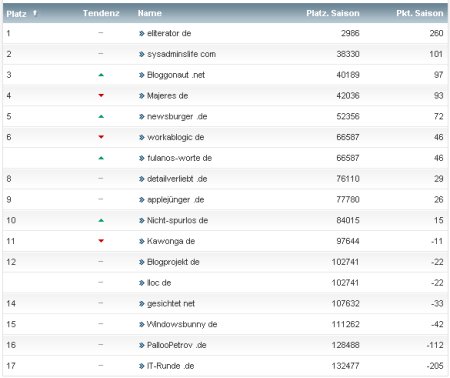Screen dimensions: 450x378
Task: Open the sysadminslife com link
Action: point(181,54)
